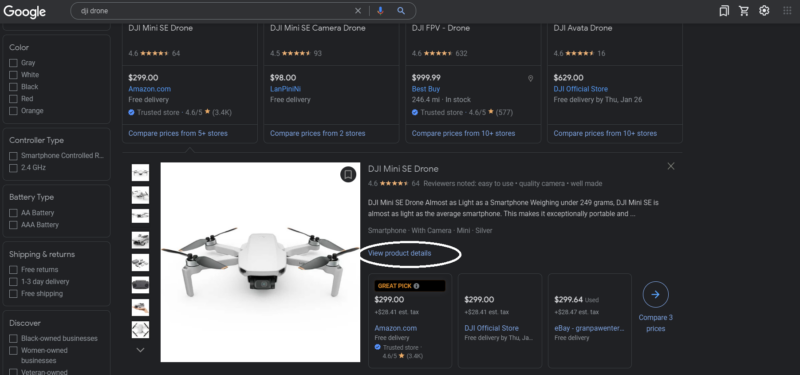The width and height of the screenshot is (800, 375).
Task: Click the magnifier search icon
Action: pos(401,11)
